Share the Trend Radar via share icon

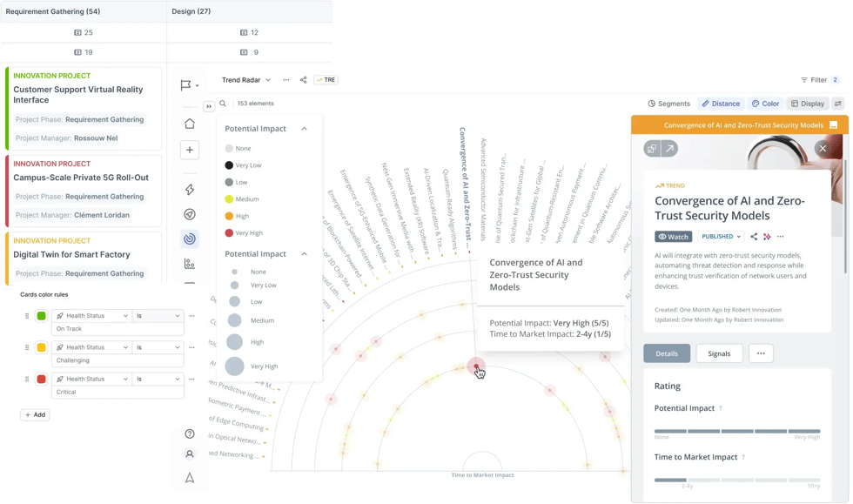[303, 80]
